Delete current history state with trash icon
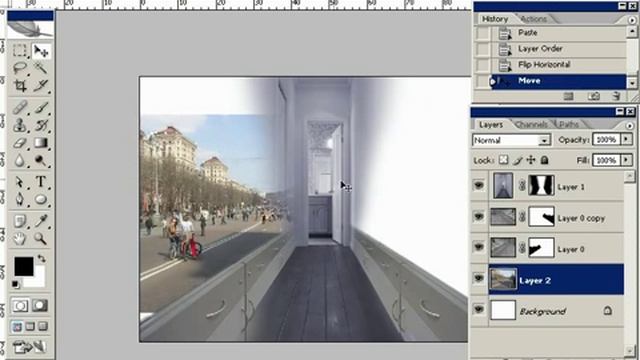The width and height of the screenshot is (640, 360). (x=616, y=96)
